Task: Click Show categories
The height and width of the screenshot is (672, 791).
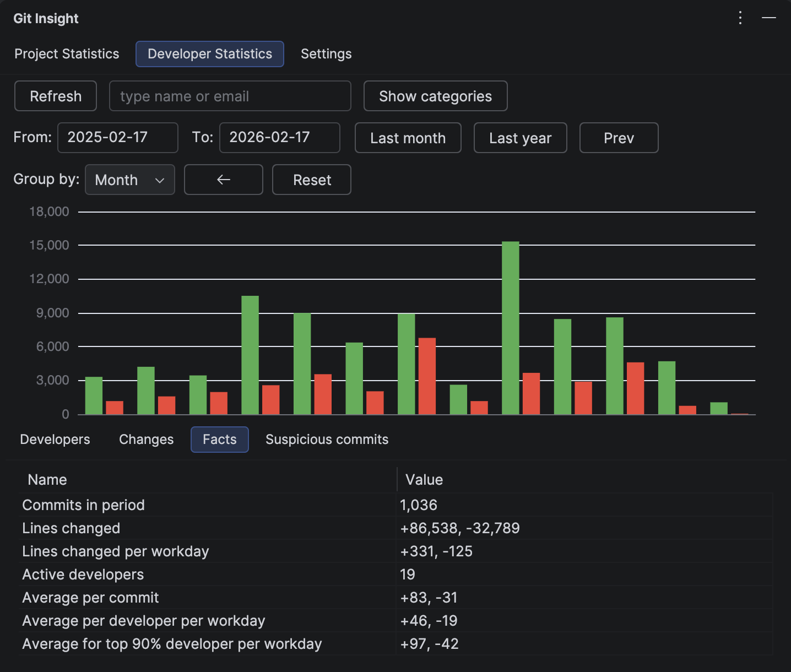Action: 435,96
